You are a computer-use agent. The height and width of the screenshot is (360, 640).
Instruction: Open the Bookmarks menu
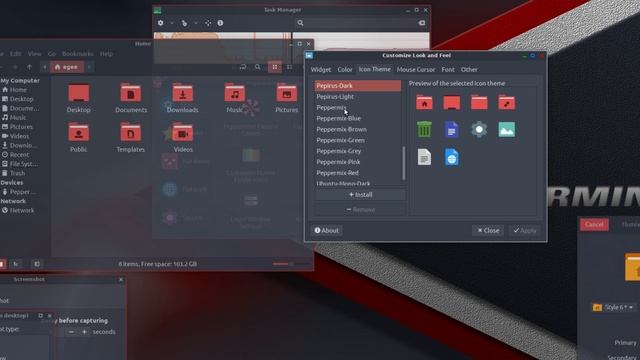(78, 53)
